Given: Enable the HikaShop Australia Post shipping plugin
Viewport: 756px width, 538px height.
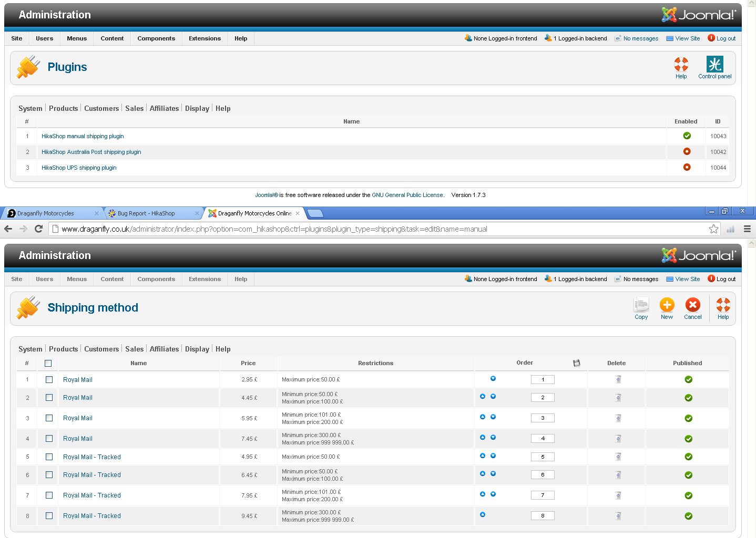Looking at the screenshot, I should [687, 152].
